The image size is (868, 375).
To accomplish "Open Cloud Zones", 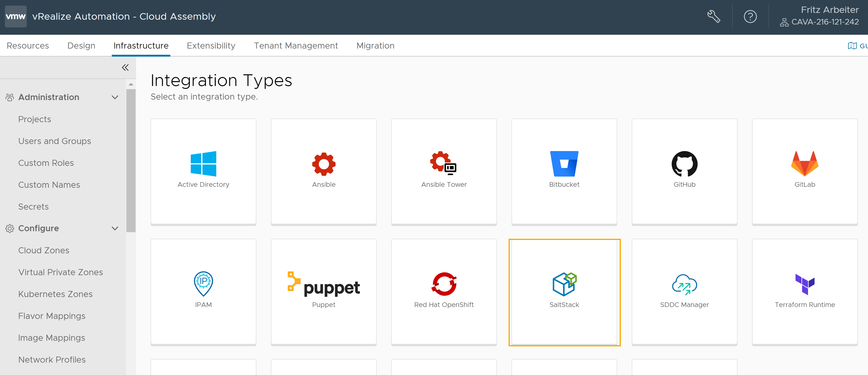I will (x=44, y=250).
